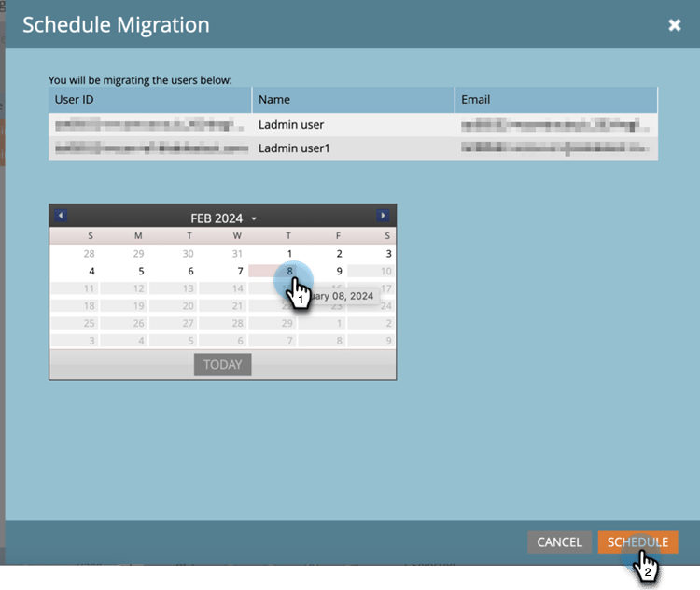Click disabled date February 14

point(223,288)
